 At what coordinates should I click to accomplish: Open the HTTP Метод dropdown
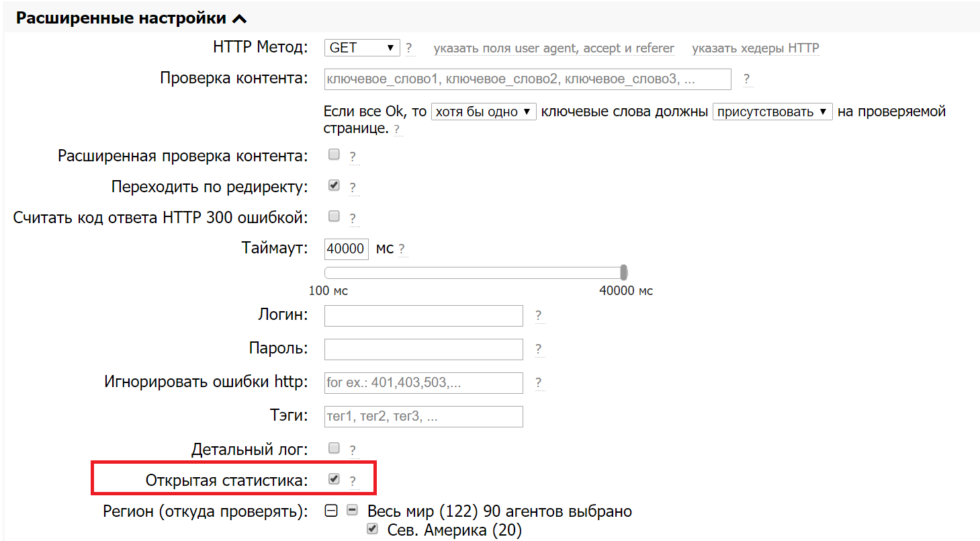point(361,48)
